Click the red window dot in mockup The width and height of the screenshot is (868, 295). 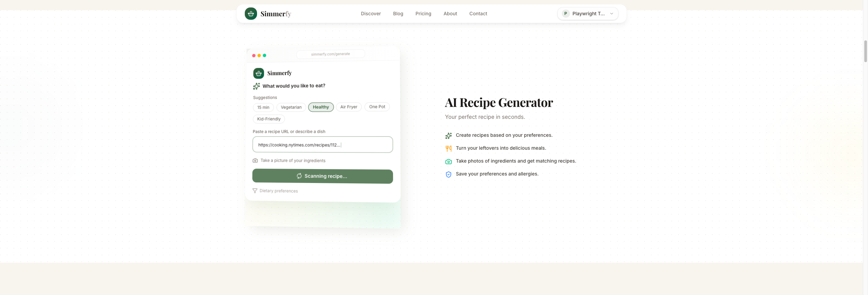tap(254, 55)
